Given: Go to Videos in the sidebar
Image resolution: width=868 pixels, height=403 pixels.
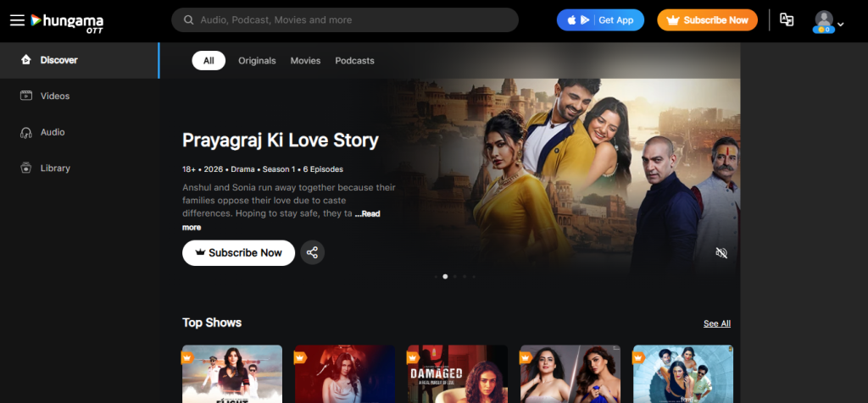Looking at the screenshot, I should pyautogui.click(x=55, y=97).
